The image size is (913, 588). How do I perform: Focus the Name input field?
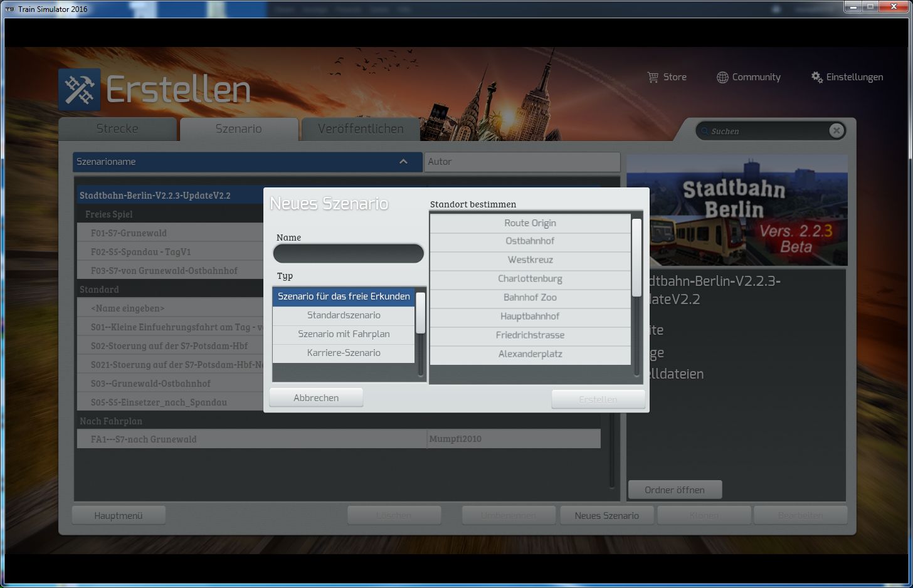point(349,253)
